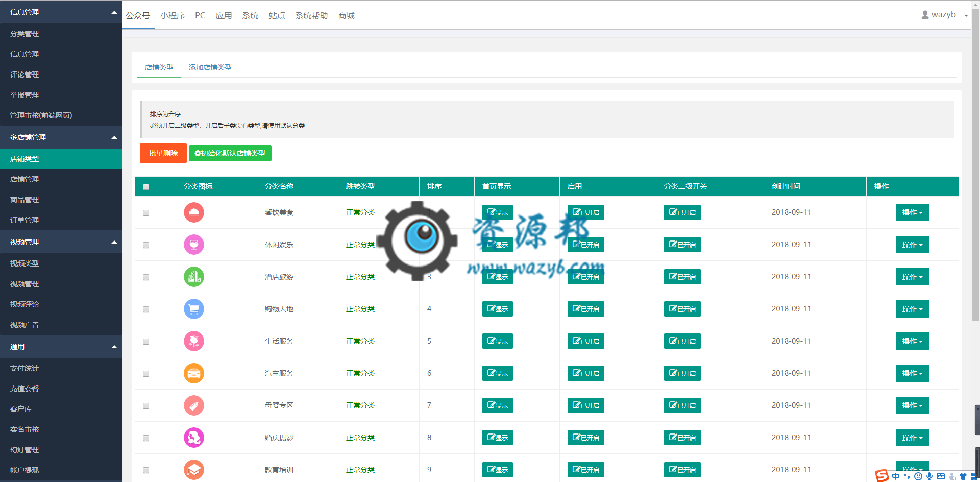Click the 酒店旅游 building icon

click(194, 277)
